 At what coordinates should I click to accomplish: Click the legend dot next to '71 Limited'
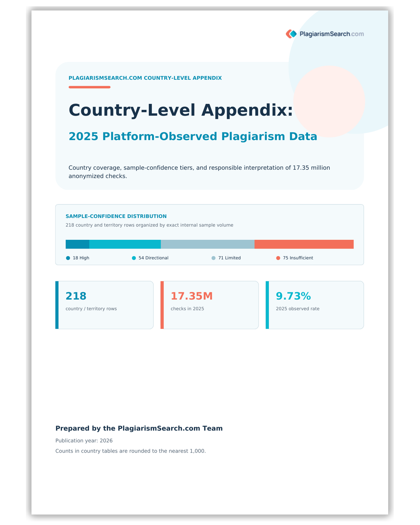click(x=213, y=258)
